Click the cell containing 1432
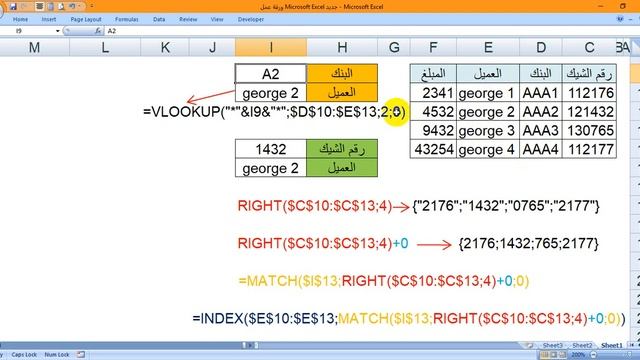The height and width of the screenshot is (360, 640). pos(271,149)
